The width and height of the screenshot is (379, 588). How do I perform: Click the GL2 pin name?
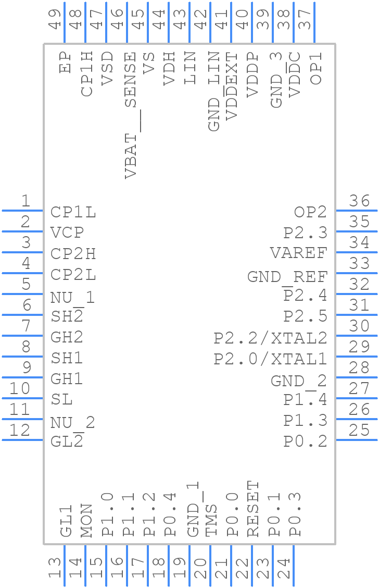pos(67,442)
